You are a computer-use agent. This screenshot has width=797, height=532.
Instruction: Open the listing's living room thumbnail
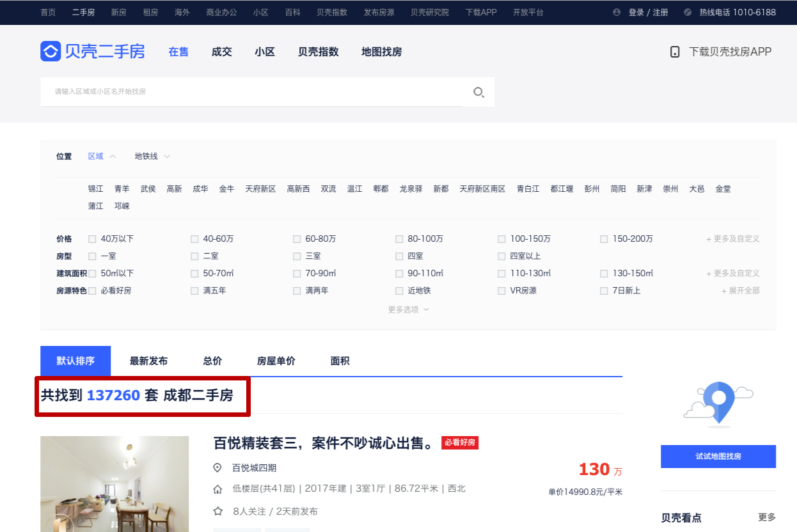coord(114,484)
